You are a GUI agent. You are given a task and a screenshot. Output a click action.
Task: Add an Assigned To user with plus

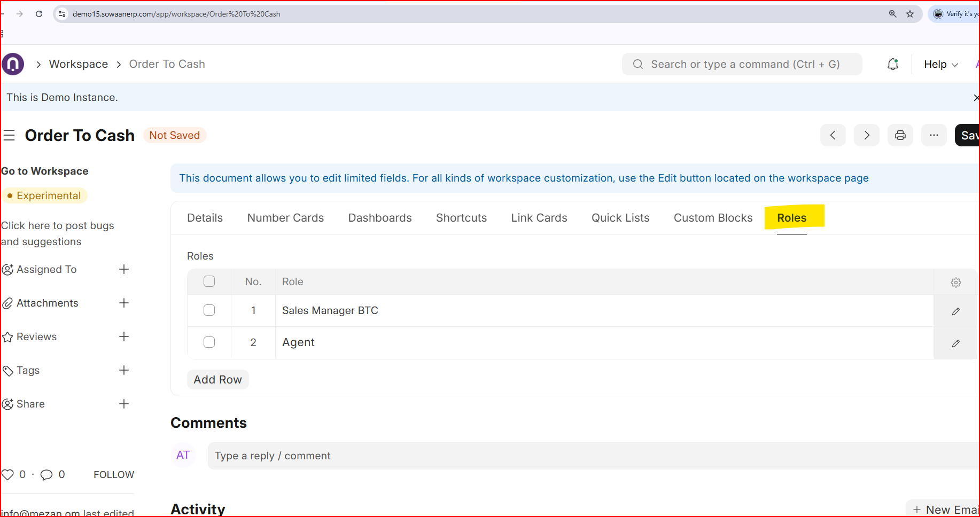[124, 269]
